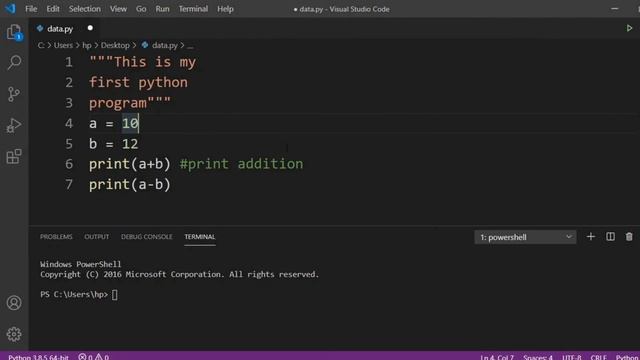Click 'program"""' on line 3
Screen dimensions: 640x360
pos(130,103)
